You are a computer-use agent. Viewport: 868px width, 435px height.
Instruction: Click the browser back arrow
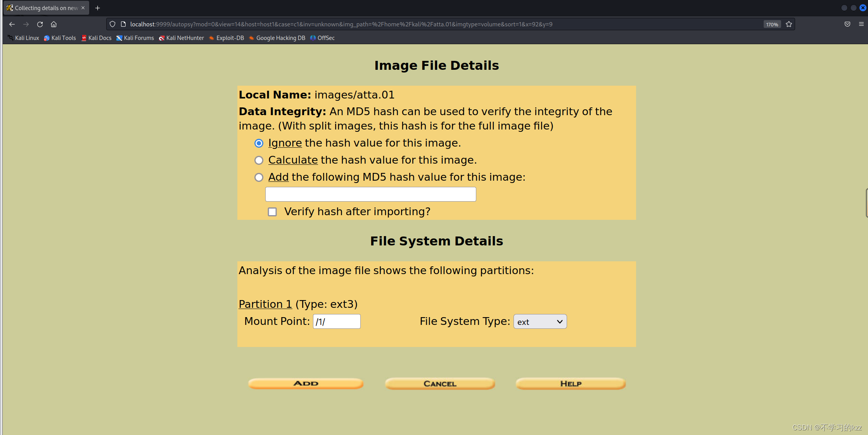click(x=12, y=24)
